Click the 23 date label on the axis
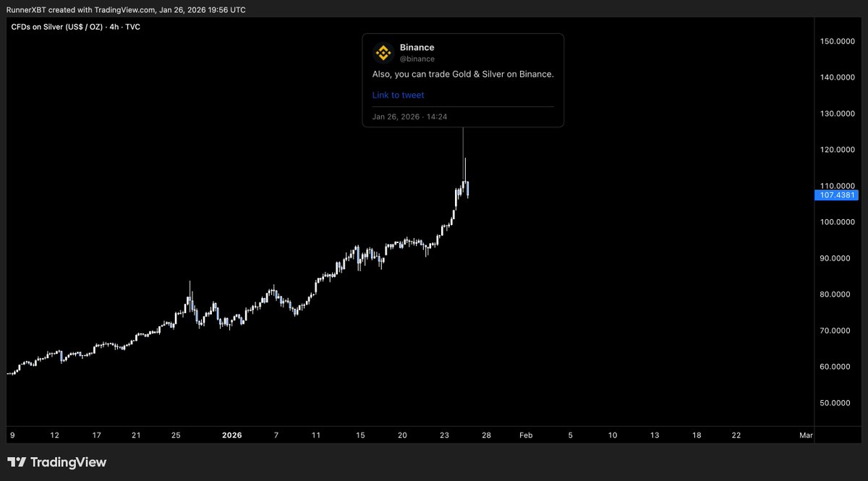The image size is (868, 481). (x=443, y=435)
